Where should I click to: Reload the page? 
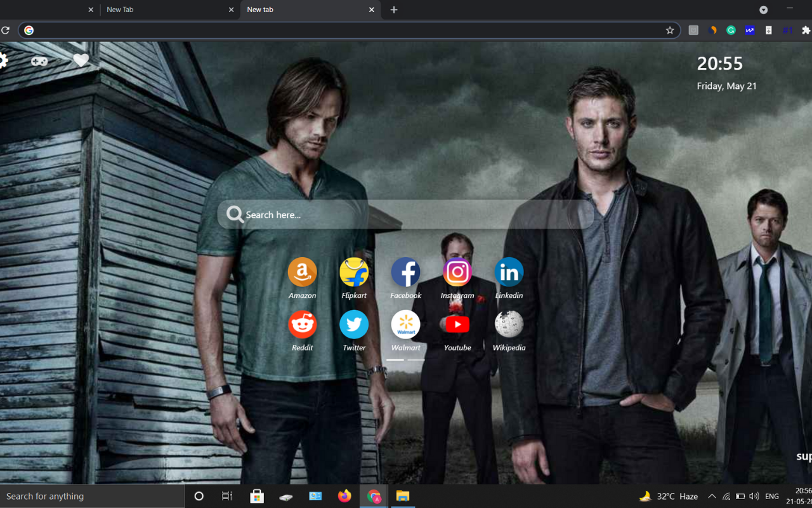coord(5,30)
